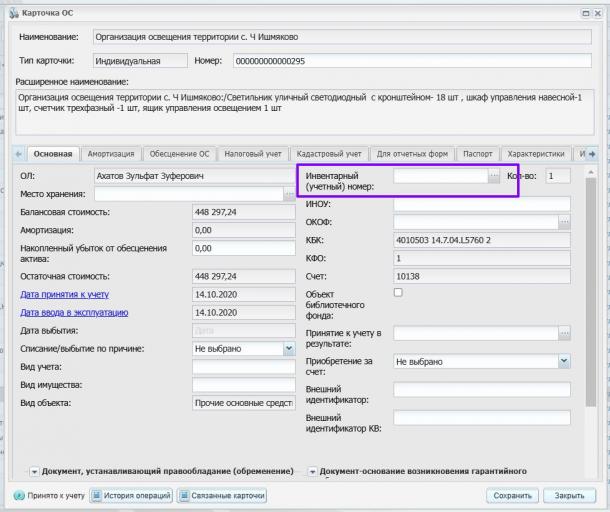Expand Документ, устанавливающий правообладание section
Screen dimensions: 610x512
coord(34,472)
